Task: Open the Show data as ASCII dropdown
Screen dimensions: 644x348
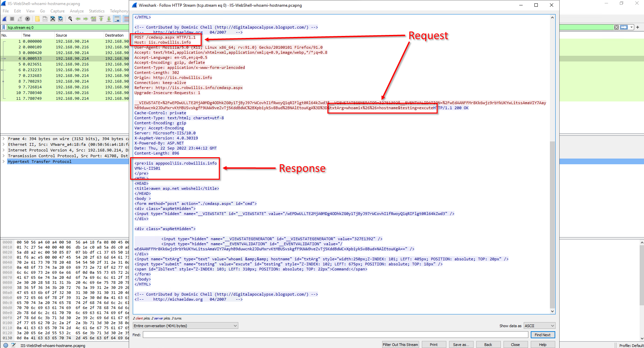Action: (x=539, y=325)
